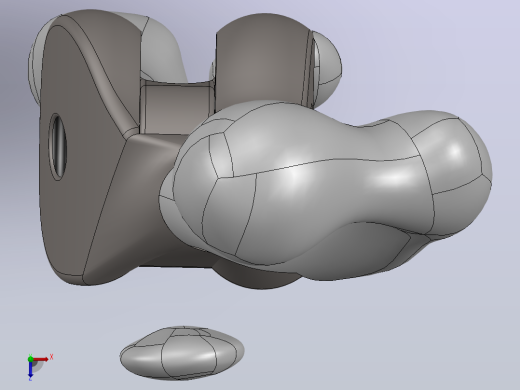Viewport: 520px width, 390px height.
Task: Select the oval hole in the left face
Action: tap(58, 147)
